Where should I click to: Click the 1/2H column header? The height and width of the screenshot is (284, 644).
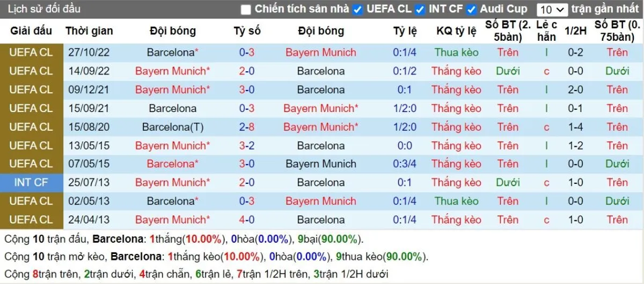576,31
